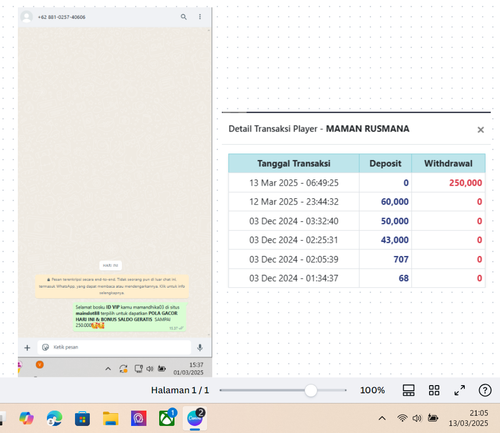Click the Canva taskbar icon

195,418
